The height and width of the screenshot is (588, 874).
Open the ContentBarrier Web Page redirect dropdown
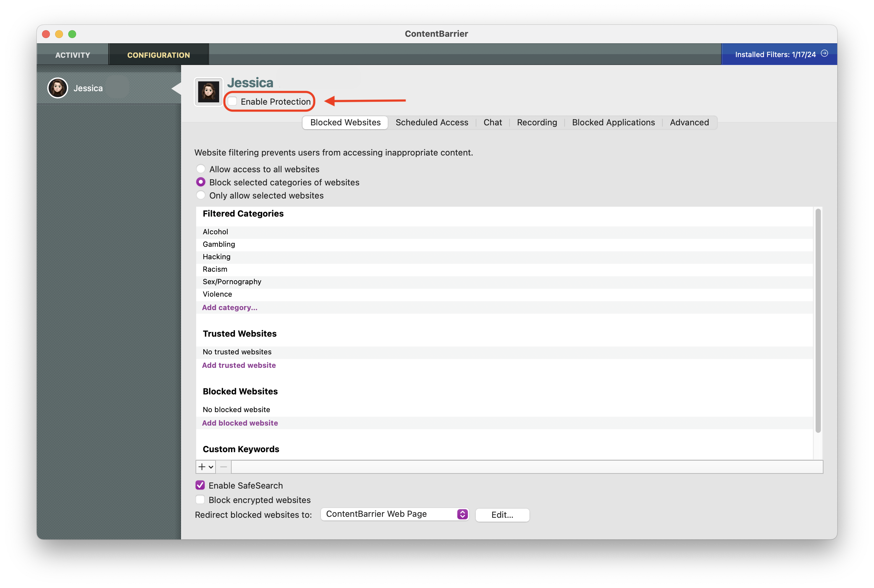click(x=395, y=514)
